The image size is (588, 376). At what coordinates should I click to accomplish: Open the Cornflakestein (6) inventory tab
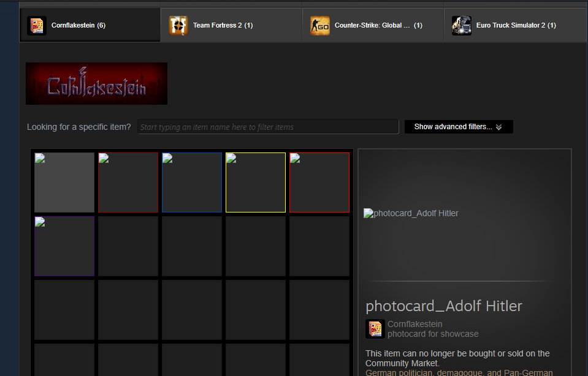tap(90, 25)
